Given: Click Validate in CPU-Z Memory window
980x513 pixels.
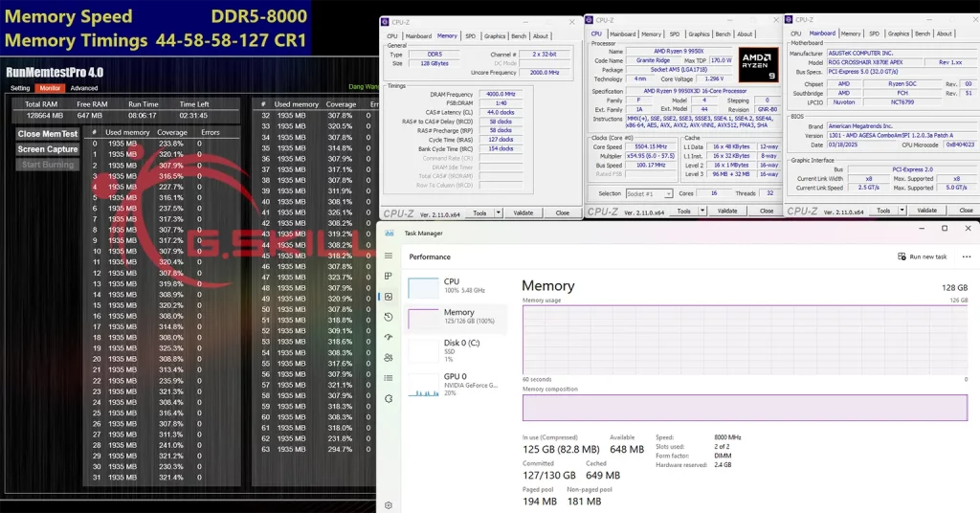Looking at the screenshot, I should (523, 213).
